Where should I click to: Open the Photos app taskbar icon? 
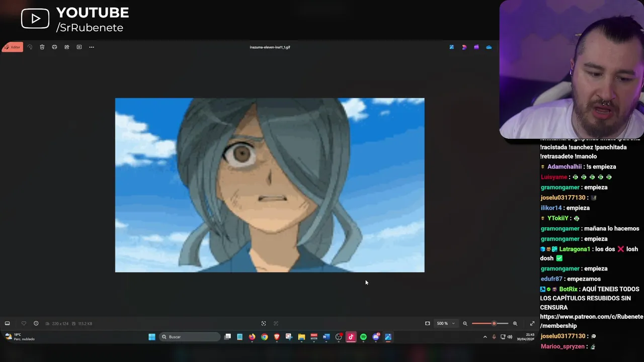pyautogui.click(x=388, y=337)
